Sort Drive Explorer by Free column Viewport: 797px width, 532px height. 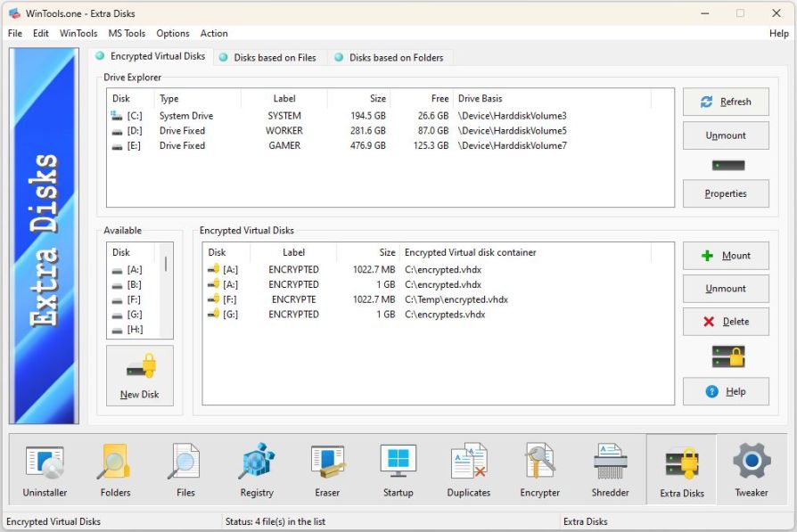pos(421,99)
